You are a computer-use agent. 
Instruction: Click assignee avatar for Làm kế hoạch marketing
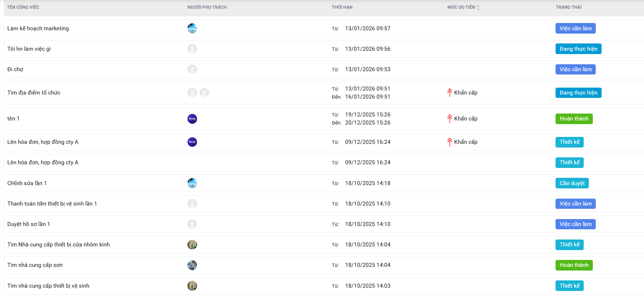click(x=192, y=28)
